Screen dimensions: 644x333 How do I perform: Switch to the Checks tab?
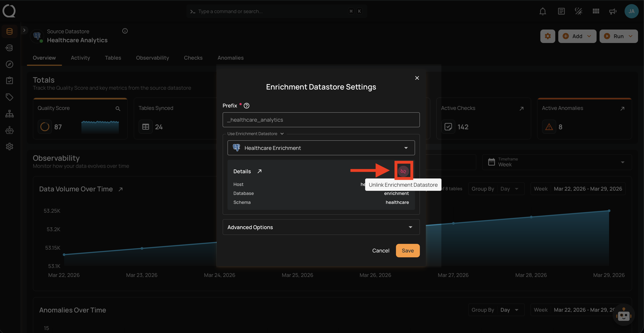[x=193, y=58]
